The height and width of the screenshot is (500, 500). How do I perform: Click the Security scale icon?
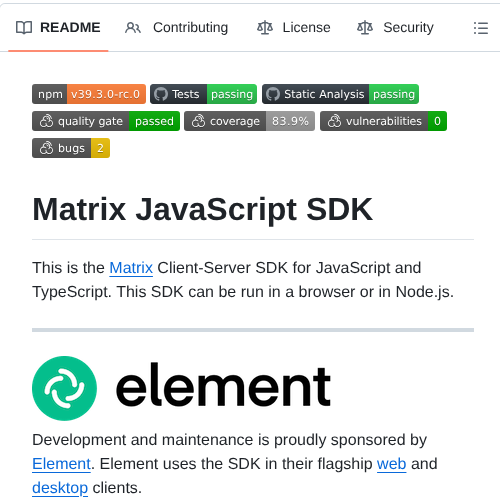pos(365,28)
